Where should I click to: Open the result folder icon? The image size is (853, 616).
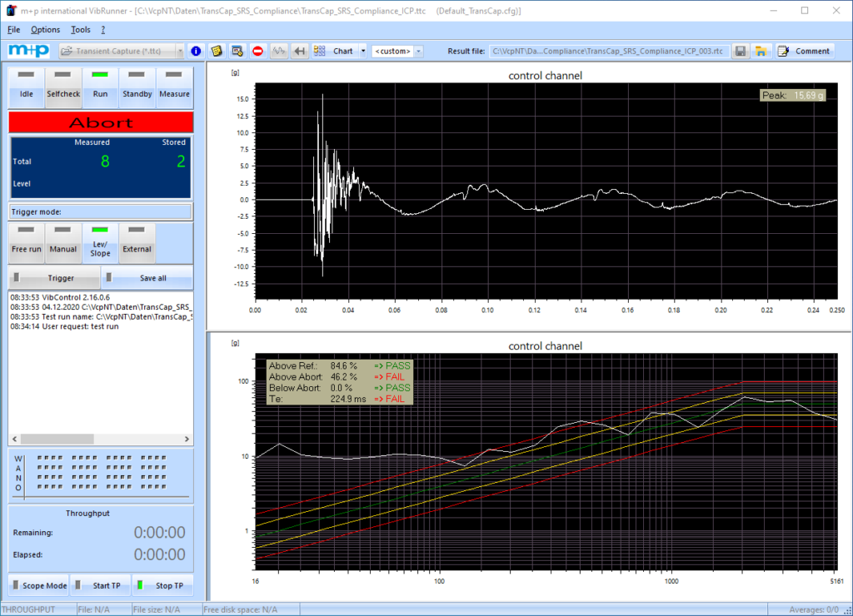click(x=761, y=51)
